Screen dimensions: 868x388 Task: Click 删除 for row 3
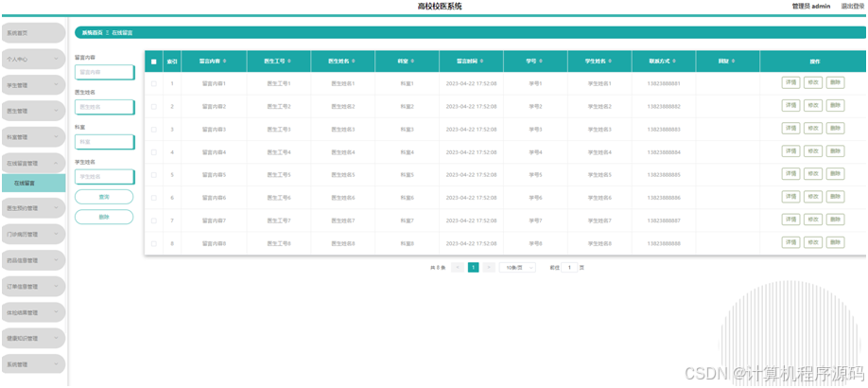[x=835, y=129]
